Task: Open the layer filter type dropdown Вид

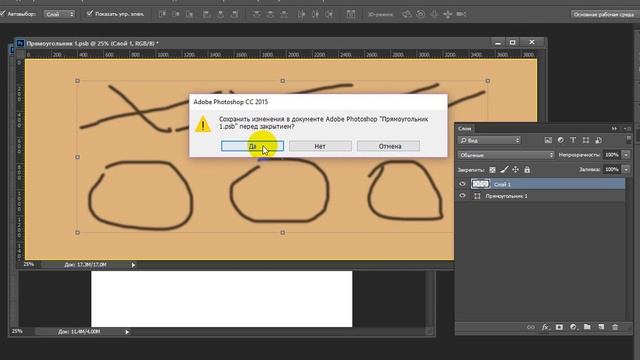Action: (x=489, y=140)
